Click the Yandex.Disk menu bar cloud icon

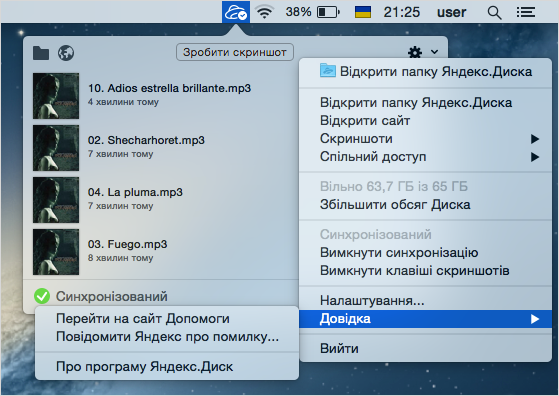coord(236,12)
